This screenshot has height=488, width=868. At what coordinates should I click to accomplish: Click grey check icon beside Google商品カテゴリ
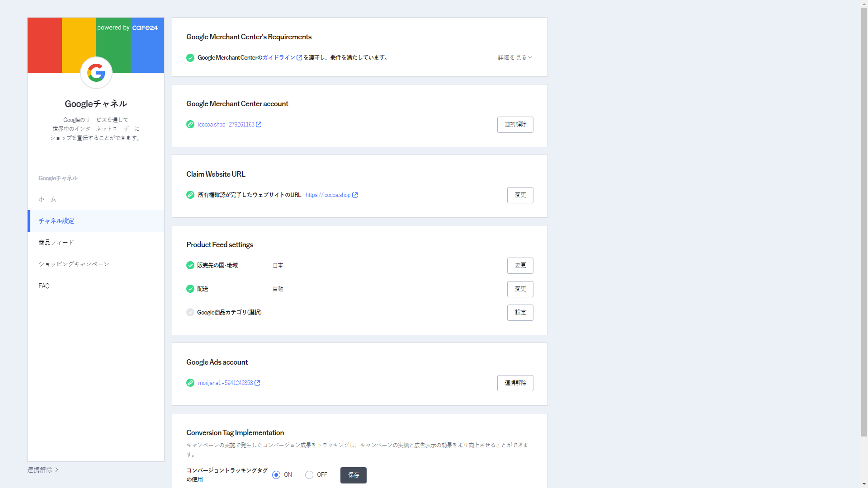(190, 312)
